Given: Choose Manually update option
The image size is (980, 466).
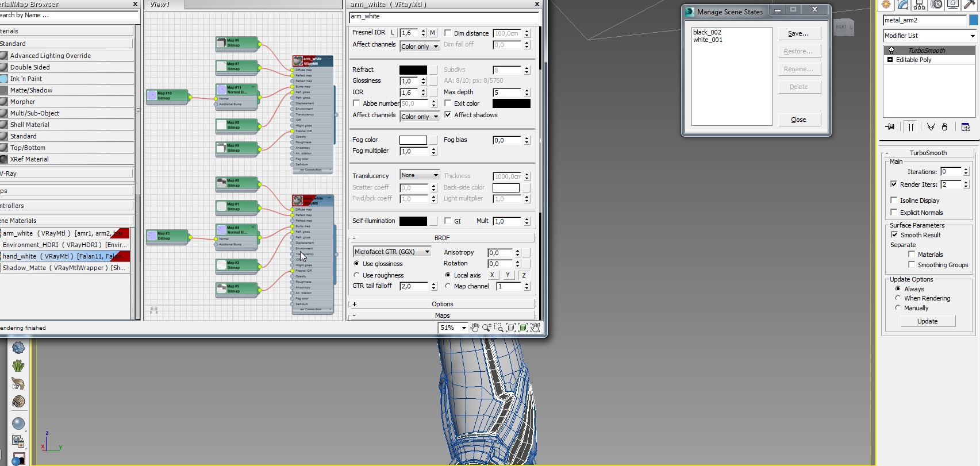Looking at the screenshot, I should [898, 308].
